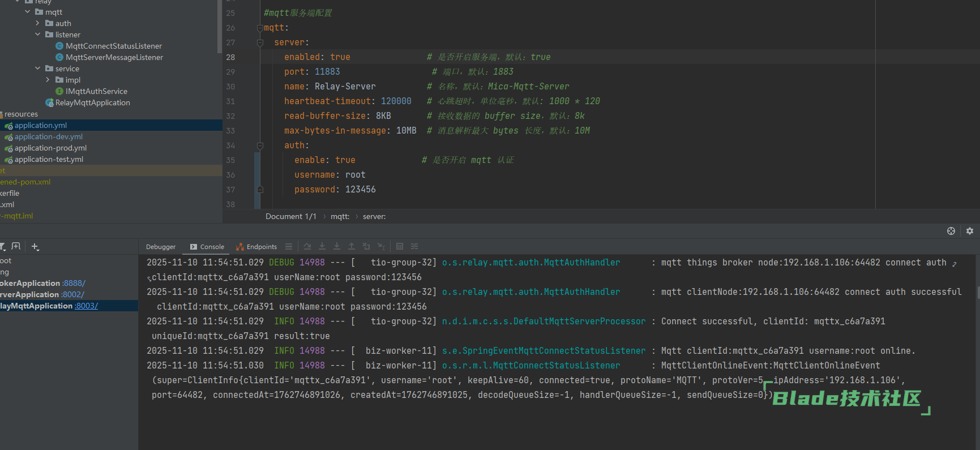Switch to the Debugger tab

coord(161,247)
